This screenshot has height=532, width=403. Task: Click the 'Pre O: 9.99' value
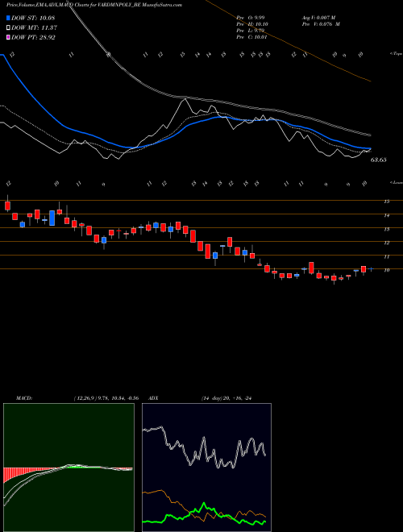[x=251, y=17]
